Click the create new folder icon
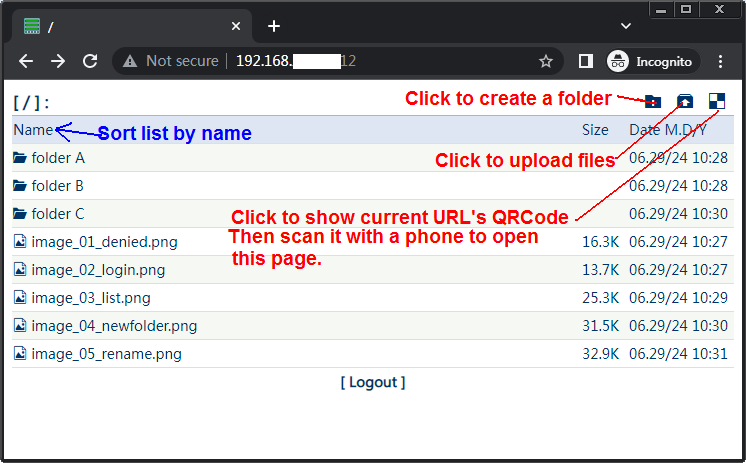This screenshot has height=463, width=746. click(x=653, y=100)
